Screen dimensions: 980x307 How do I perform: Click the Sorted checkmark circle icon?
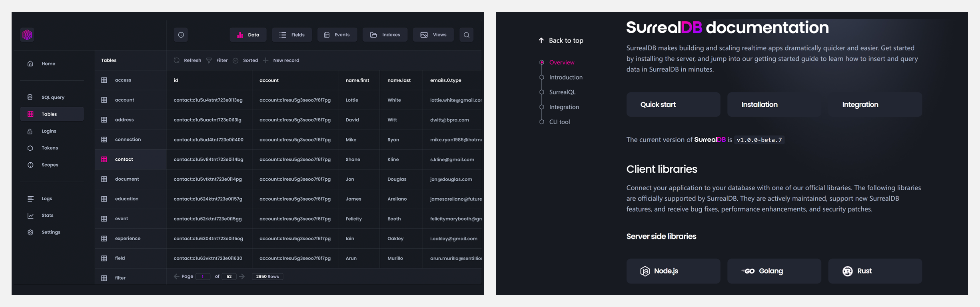[236, 60]
